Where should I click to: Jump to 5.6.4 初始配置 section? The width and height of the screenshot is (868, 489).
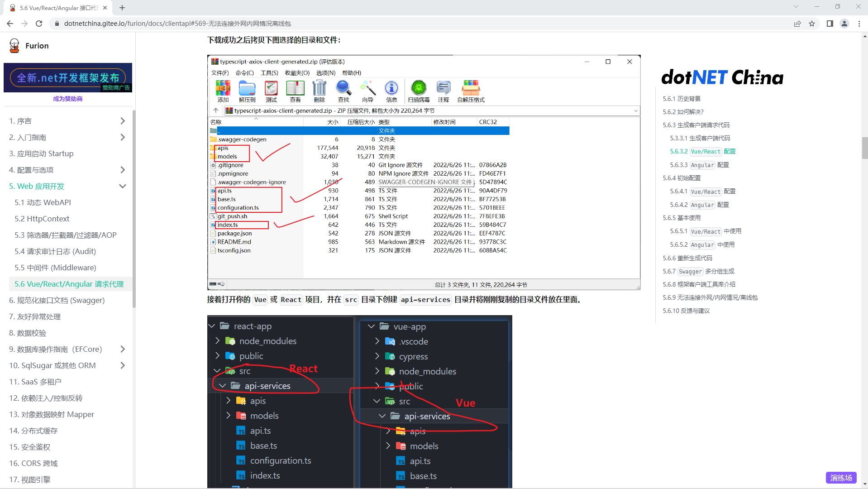click(682, 178)
